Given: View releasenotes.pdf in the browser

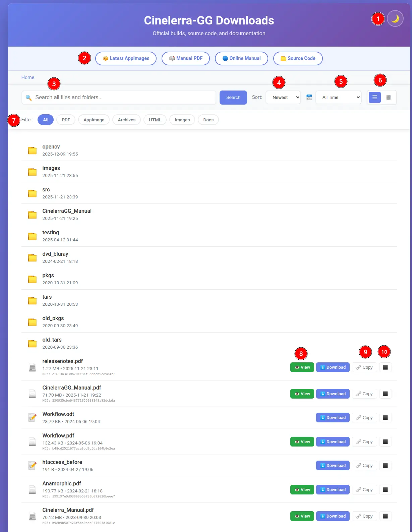Looking at the screenshot, I should (x=302, y=367).
